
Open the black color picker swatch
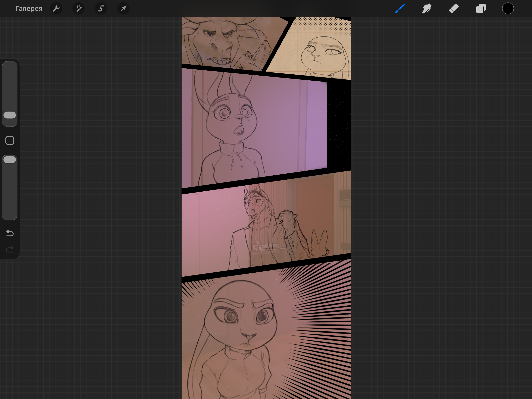tap(508, 9)
